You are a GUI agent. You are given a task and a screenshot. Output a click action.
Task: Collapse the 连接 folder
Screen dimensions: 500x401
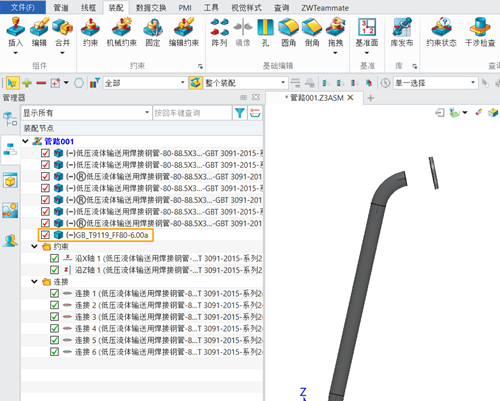34,282
